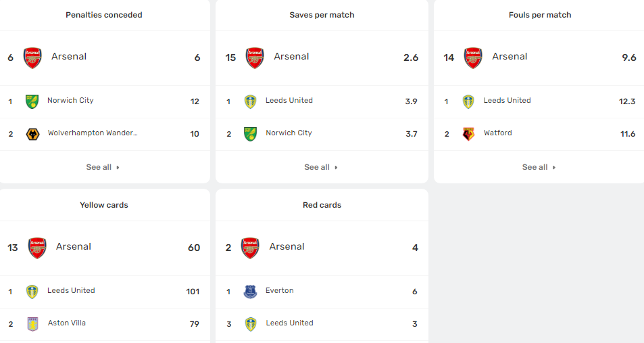Expand See all under Penalties conceded
This screenshot has height=343, width=644.
(x=103, y=167)
